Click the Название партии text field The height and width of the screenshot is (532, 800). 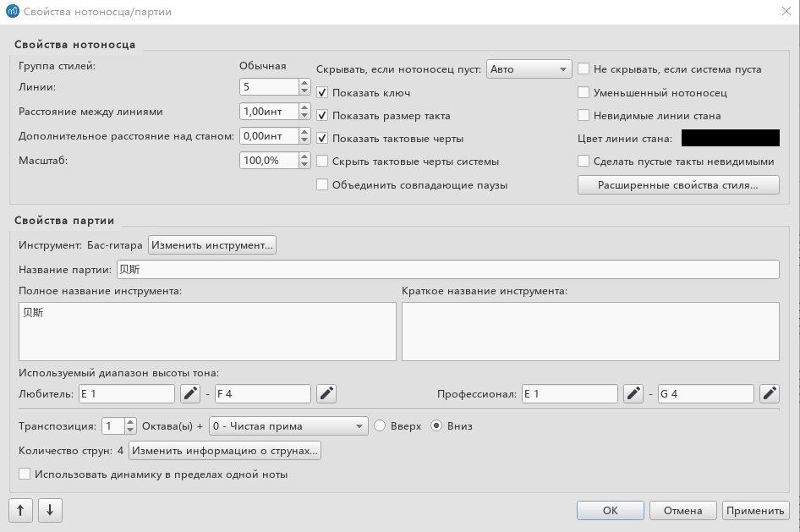coord(447,269)
